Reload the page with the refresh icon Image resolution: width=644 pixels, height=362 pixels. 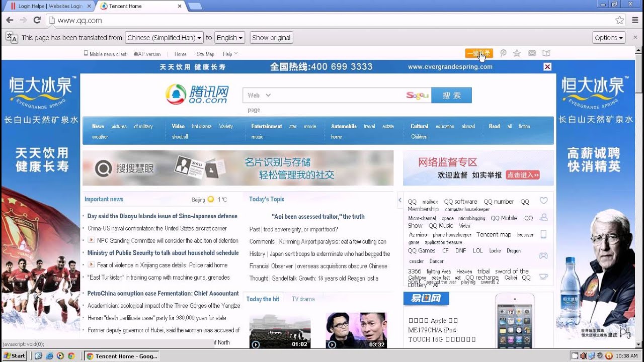[x=37, y=20]
